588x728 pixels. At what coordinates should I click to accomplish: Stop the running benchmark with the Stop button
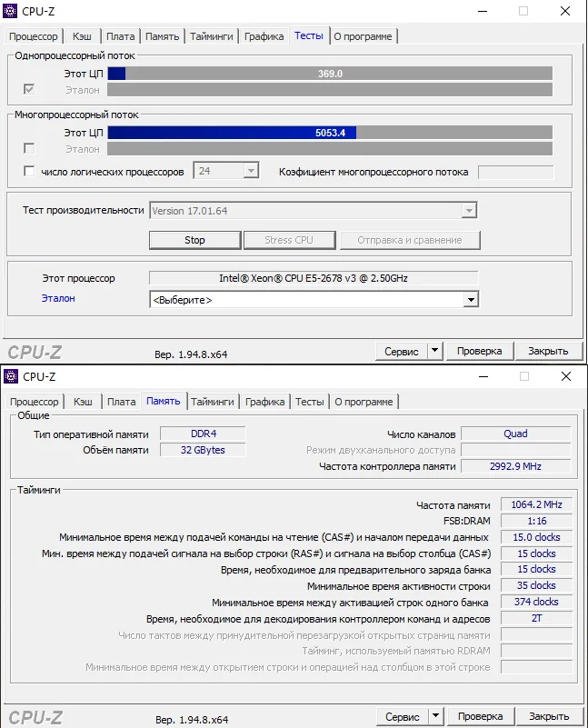(x=194, y=240)
